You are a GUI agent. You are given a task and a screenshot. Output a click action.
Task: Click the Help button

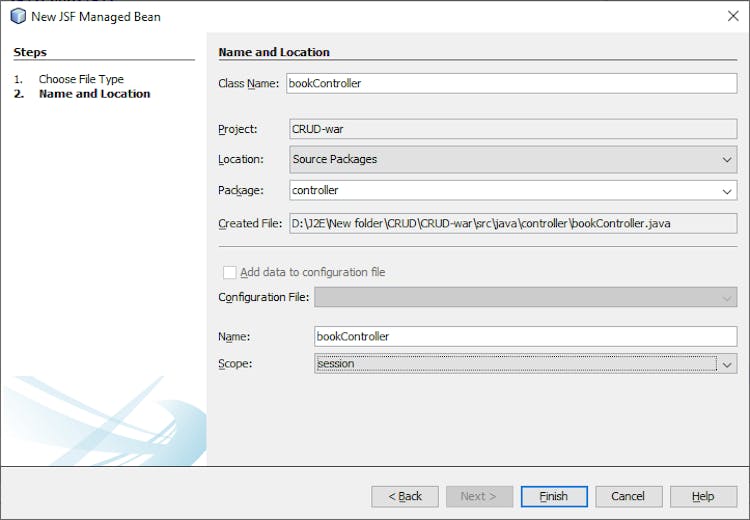click(x=703, y=496)
